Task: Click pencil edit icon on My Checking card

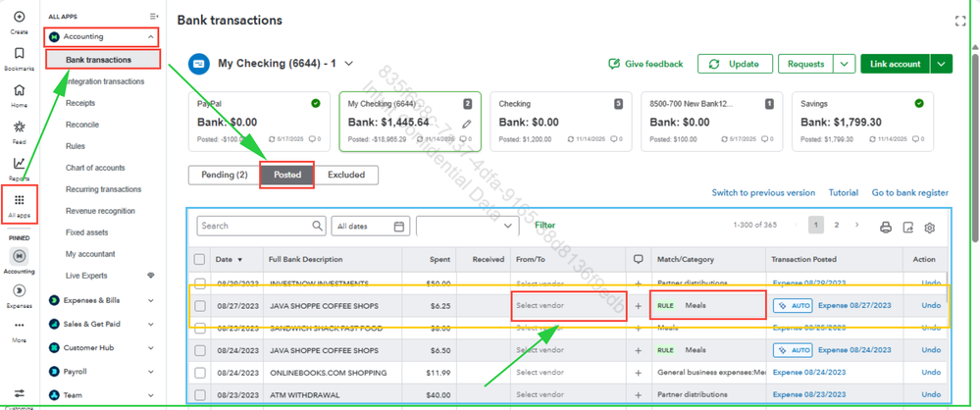Action: [x=466, y=124]
